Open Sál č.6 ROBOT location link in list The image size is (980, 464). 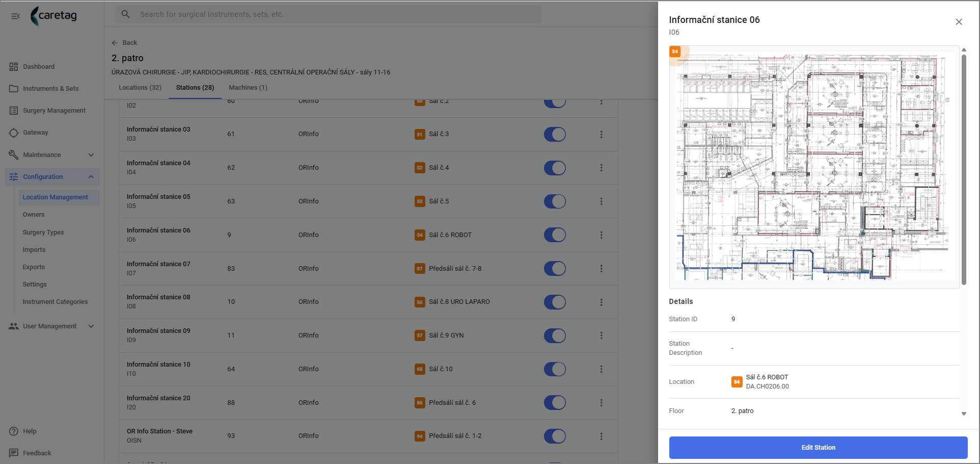click(450, 235)
